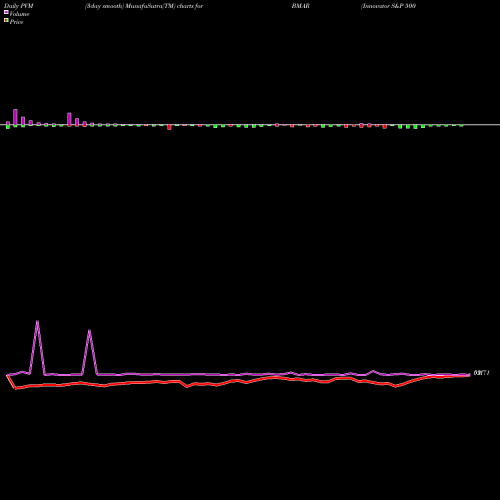Click the first tall spike in magenta line

37,347
